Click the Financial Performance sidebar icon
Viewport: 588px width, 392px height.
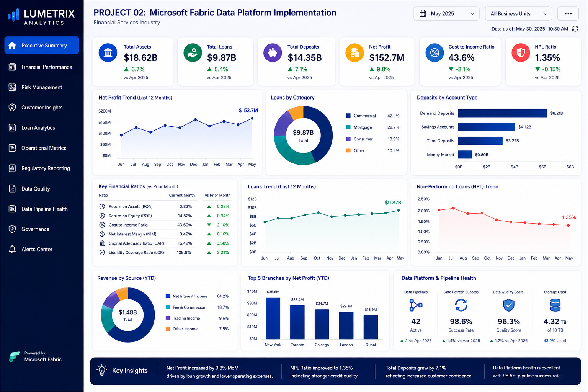coord(12,67)
